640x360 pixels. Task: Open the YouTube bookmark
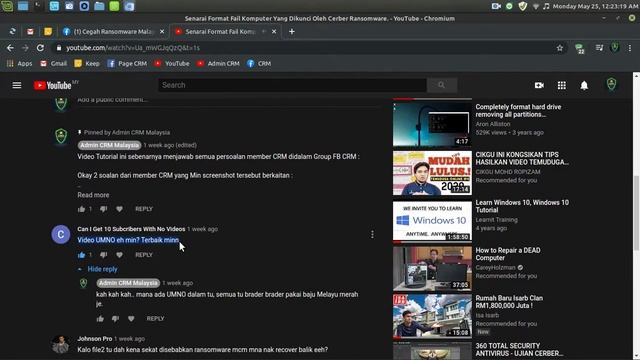tap(172, 63)
